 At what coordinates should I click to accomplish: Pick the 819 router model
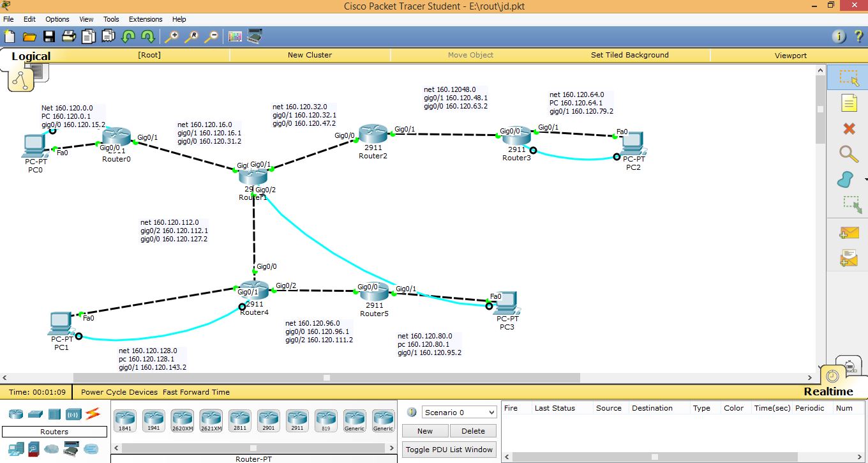[326, 421]
